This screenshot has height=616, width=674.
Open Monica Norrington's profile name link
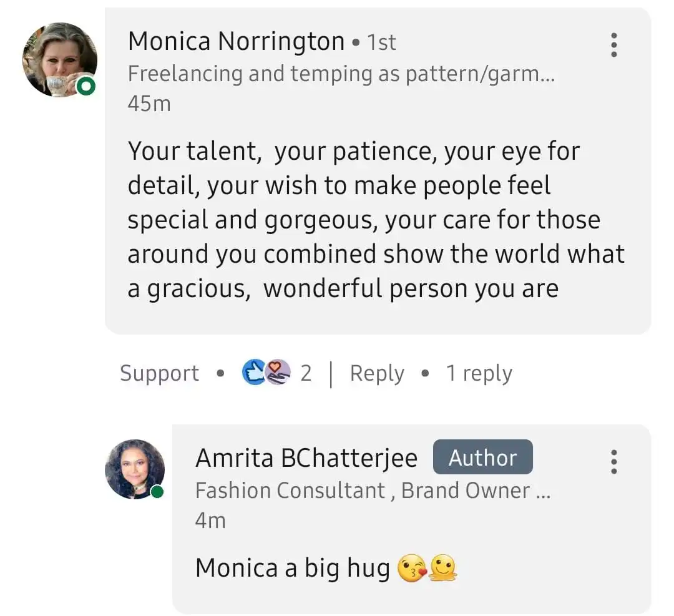pyautogui.click(x=236, y=42)
